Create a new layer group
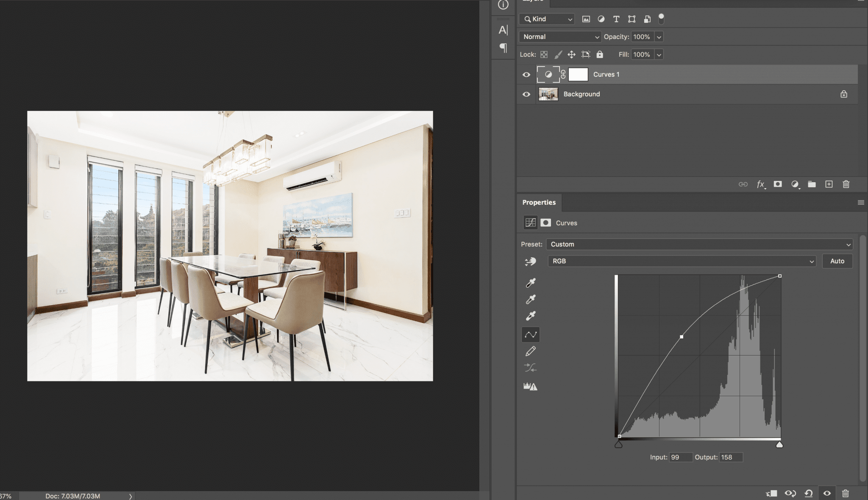 point(811,184)
